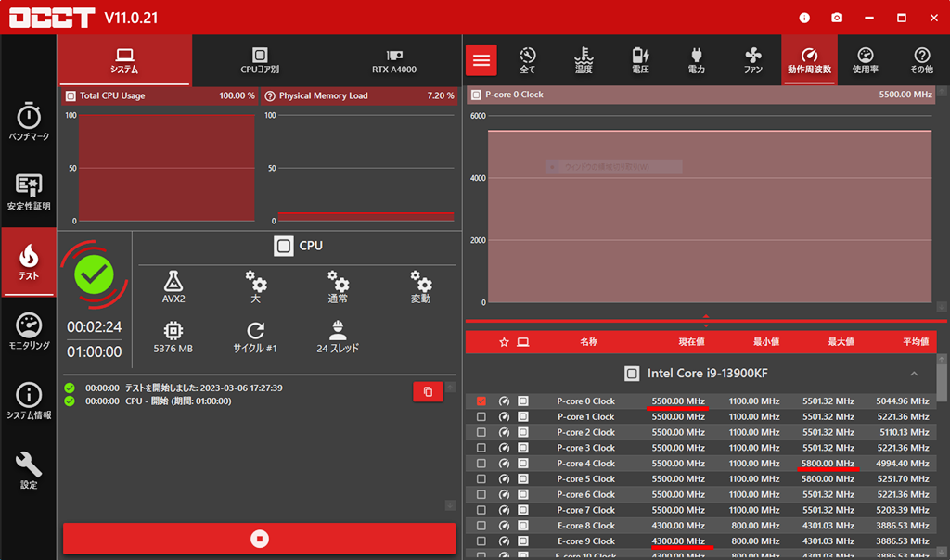The height and width of the screenshot is (560, 950).
Task: Show the ファン fan sensor filter
Action: pyautogui.click(x=752, y=60)
